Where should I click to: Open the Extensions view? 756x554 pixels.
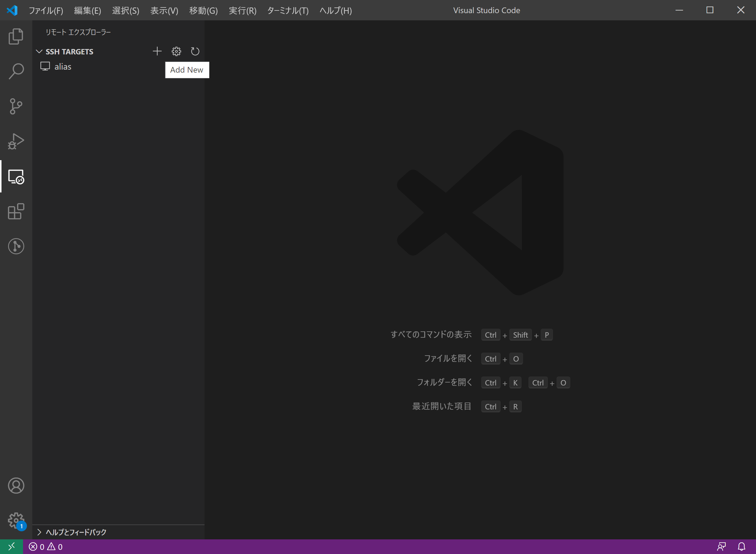pos(16,212)
